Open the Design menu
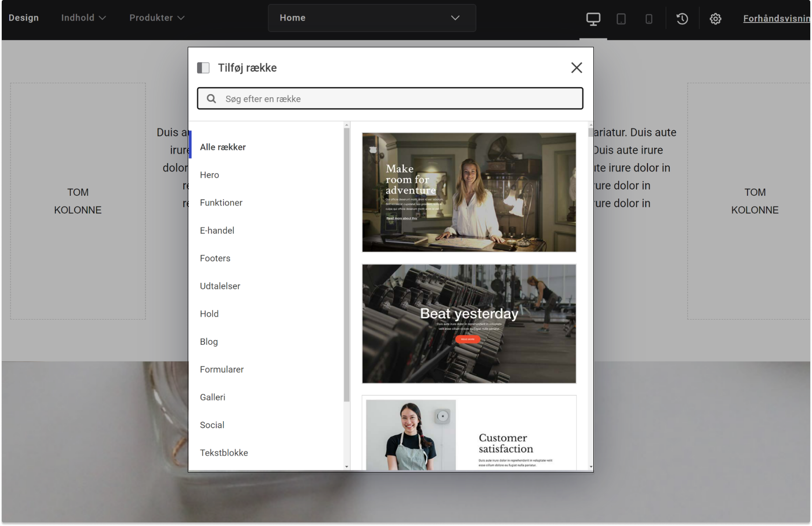812x526 pixels. coord(24,18)
